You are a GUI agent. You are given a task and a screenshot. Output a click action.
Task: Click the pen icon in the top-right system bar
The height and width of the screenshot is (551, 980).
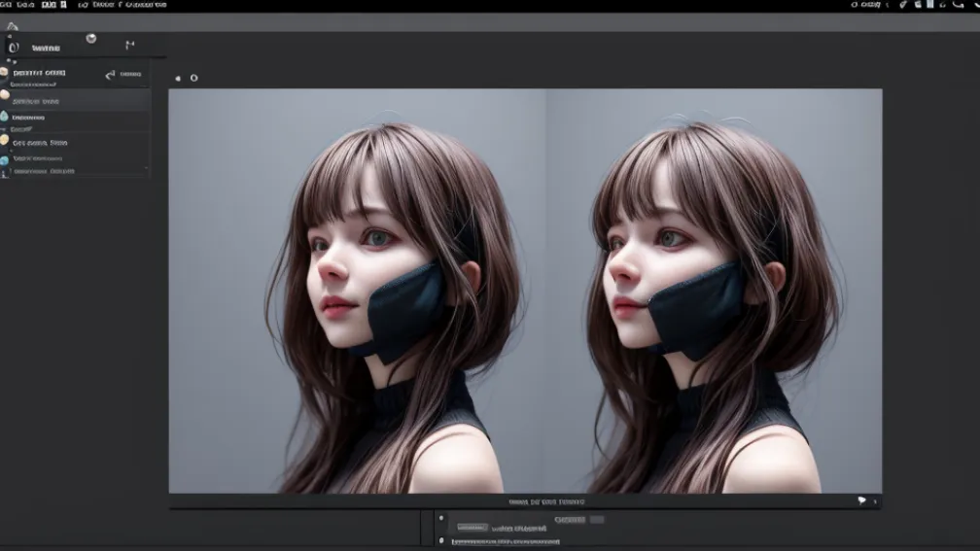coord(903,4)
